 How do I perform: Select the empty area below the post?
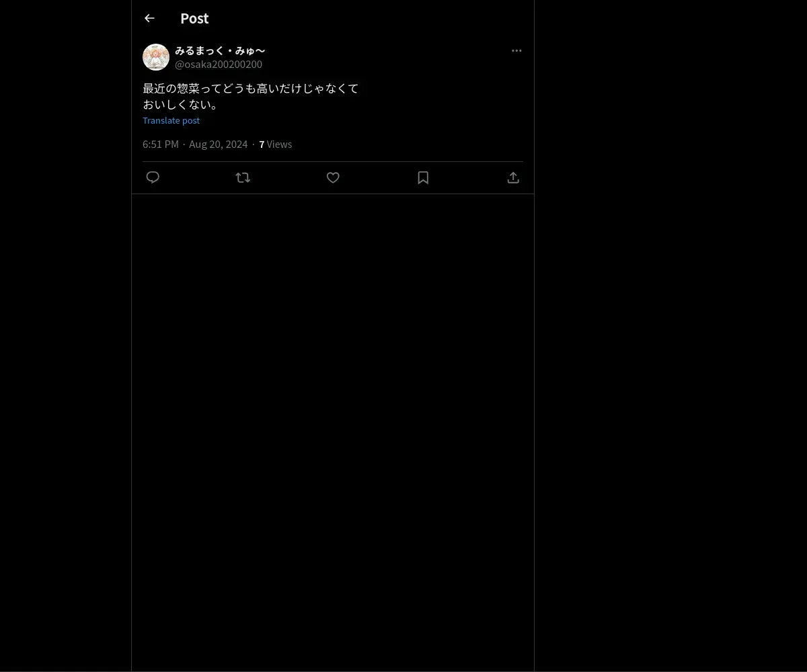[333, 430]
